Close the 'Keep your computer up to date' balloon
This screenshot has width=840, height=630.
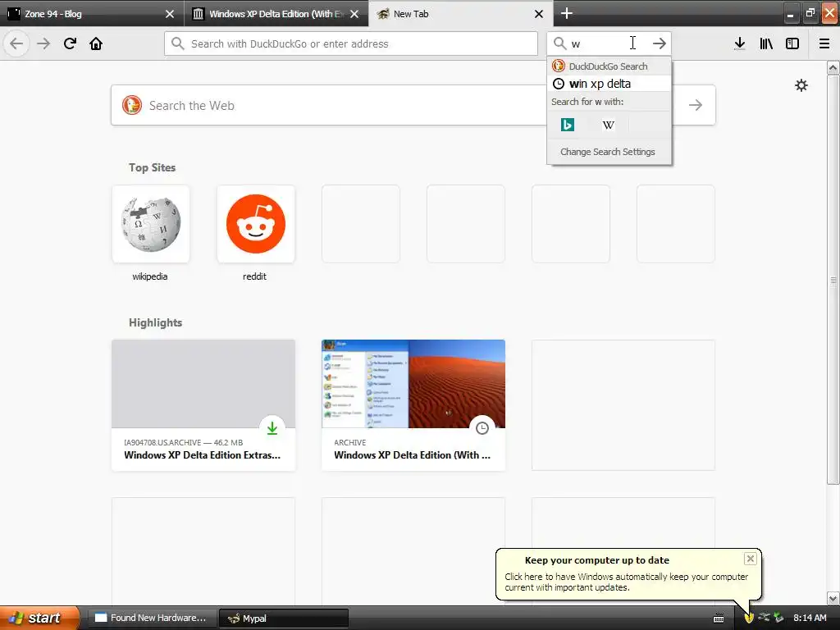[750, 559]
